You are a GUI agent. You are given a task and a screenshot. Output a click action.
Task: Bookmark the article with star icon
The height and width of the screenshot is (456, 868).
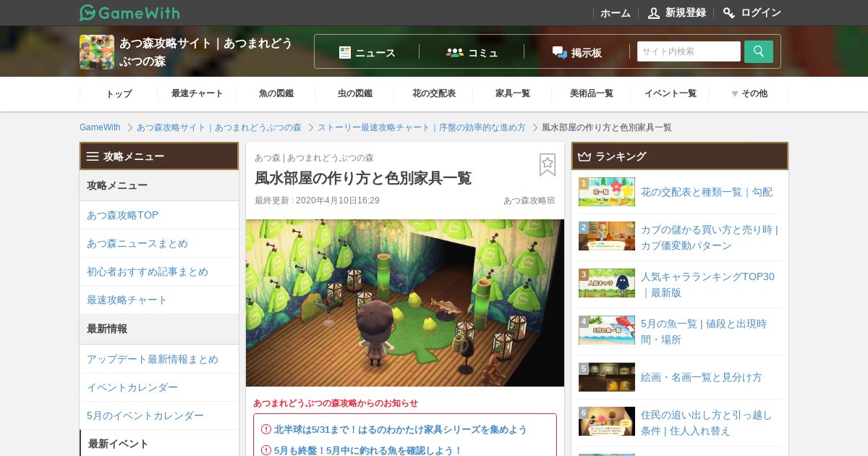point(548,165)
